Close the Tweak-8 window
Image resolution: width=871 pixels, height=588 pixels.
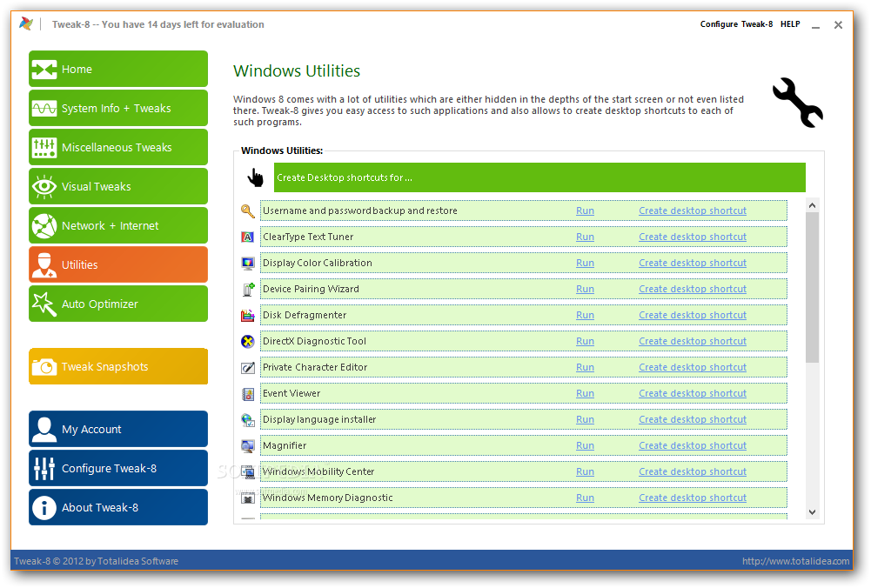pyautogui.click(x=838, y=25)
